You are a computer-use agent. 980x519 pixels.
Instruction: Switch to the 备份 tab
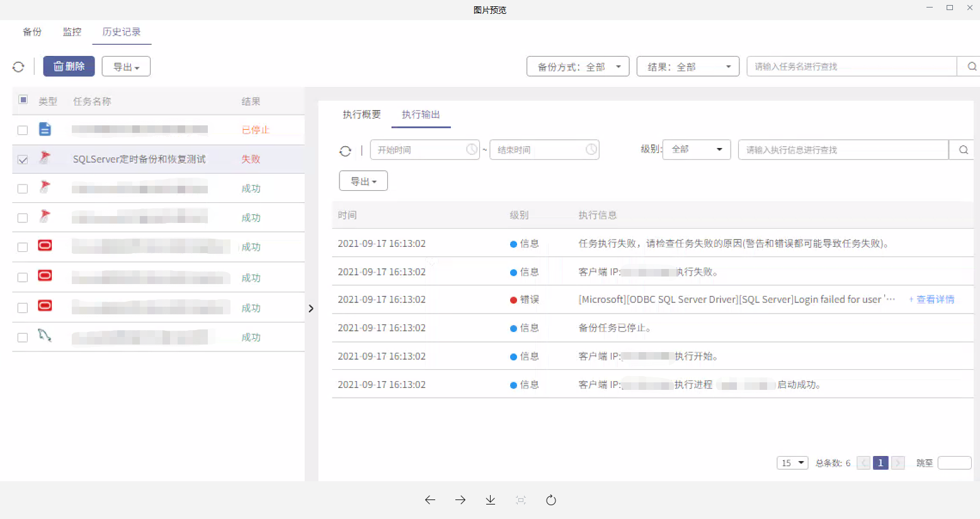pos(32,31)
